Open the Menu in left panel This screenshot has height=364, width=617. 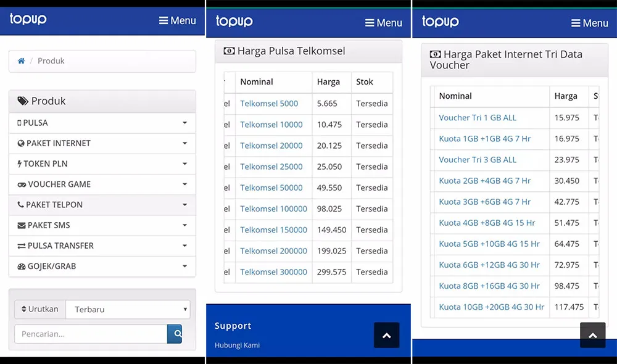177,20
